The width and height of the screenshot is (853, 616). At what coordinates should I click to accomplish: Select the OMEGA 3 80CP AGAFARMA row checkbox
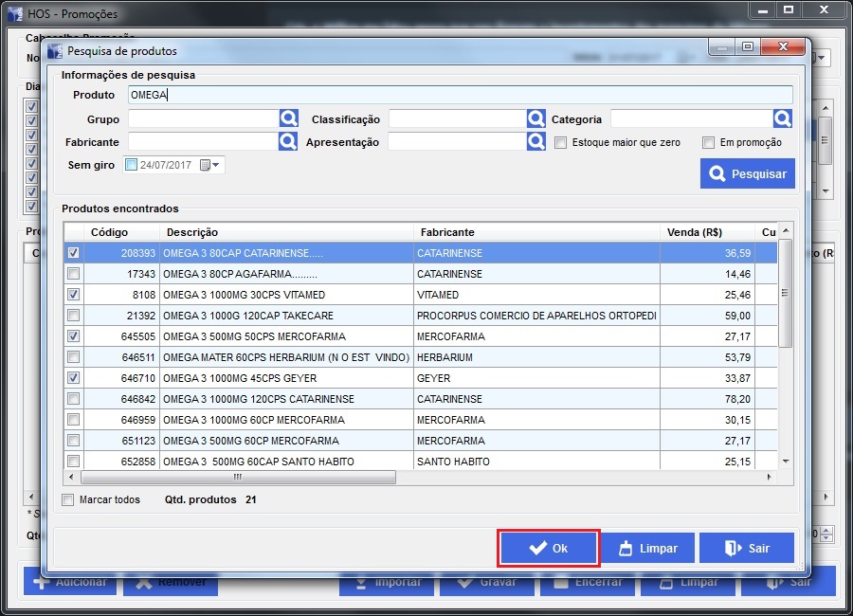(x=74, y=274)
